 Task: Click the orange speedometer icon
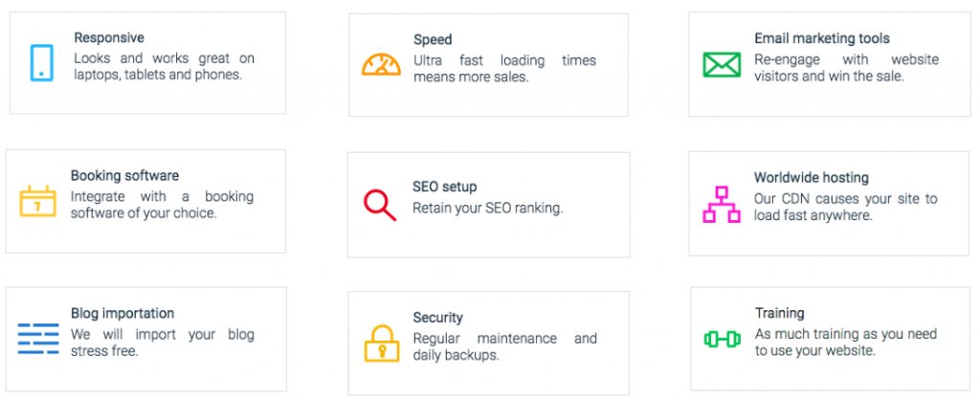pos(381,64)
